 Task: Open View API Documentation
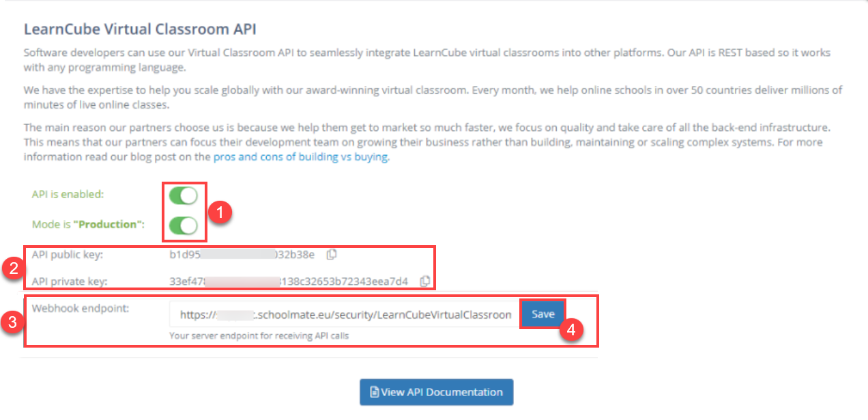pos(437,392)
